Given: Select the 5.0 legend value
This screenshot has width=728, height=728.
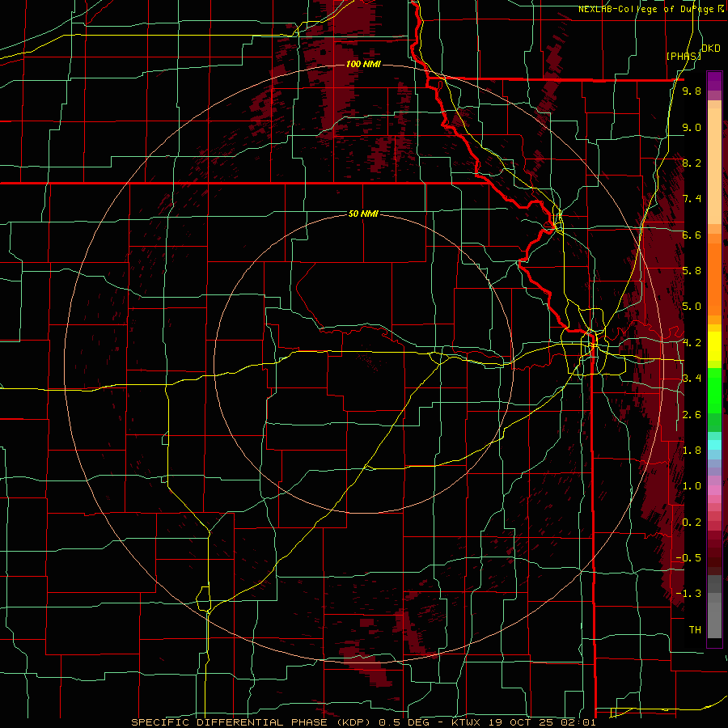Looking at the screenshot, I should (x=692, y=307).
